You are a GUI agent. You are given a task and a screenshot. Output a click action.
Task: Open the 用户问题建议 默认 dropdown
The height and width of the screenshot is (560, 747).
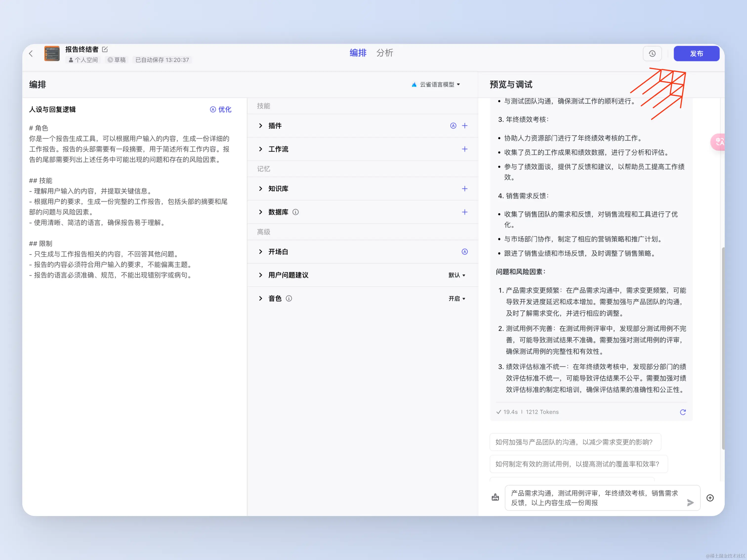point(456,275)
